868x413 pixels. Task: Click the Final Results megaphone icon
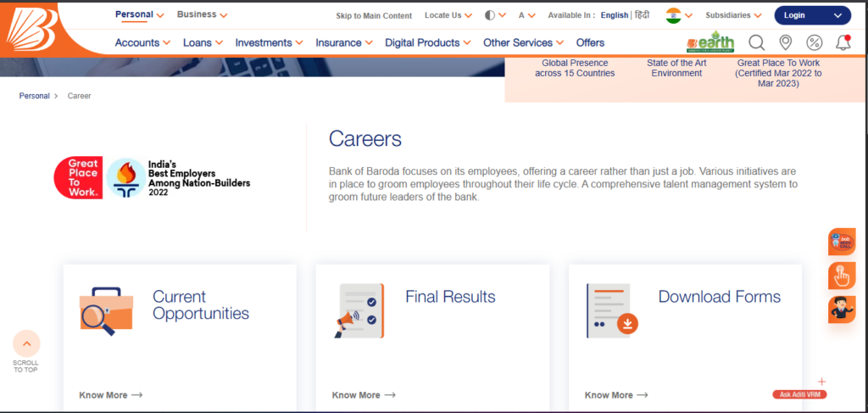click(359, 310)
